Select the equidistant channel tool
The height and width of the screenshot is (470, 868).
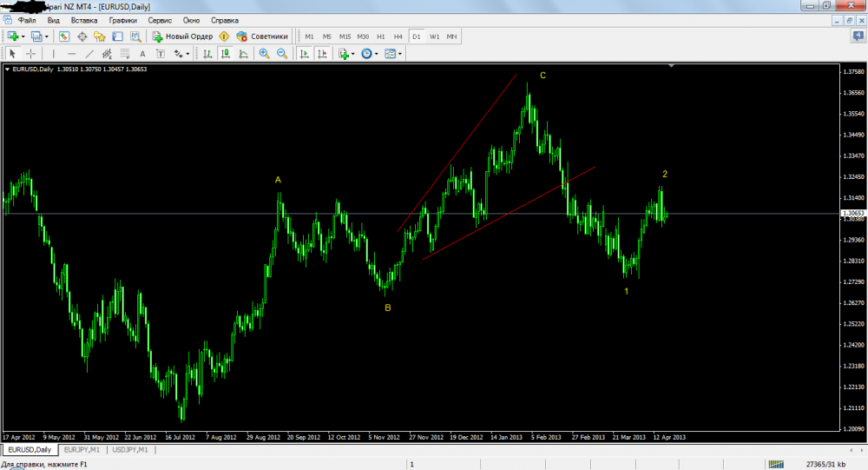coord(107,54)
